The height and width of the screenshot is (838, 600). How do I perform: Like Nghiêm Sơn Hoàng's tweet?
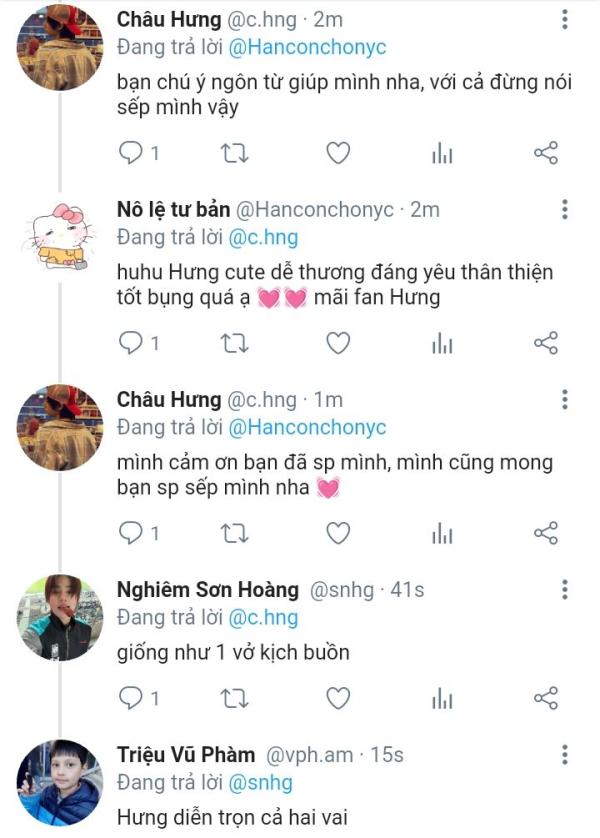pos(339,697)
